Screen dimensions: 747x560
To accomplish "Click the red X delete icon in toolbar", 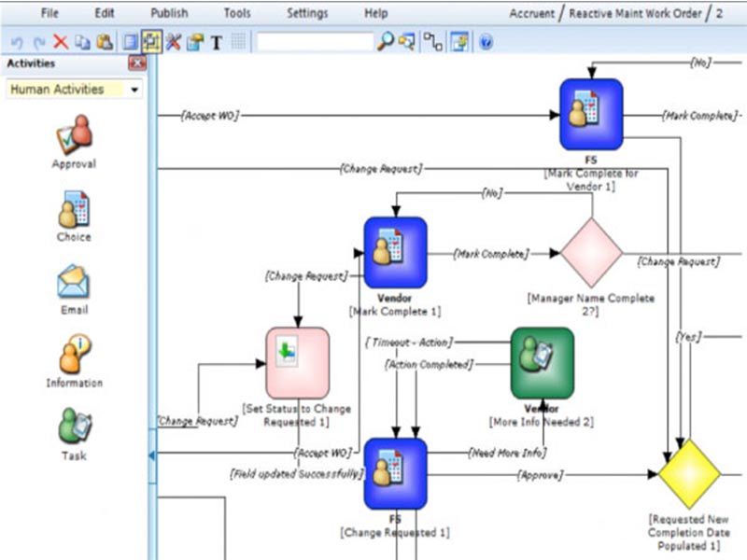I will (x=61, y=42).
